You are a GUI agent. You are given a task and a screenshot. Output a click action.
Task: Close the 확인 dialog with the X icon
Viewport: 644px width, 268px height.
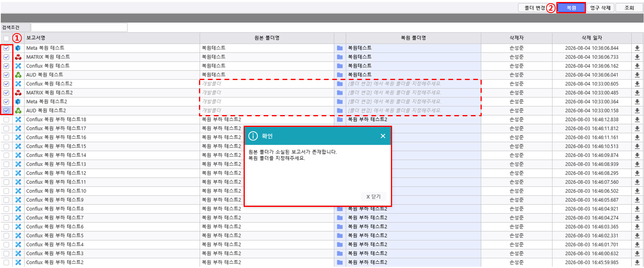(383, 136)
